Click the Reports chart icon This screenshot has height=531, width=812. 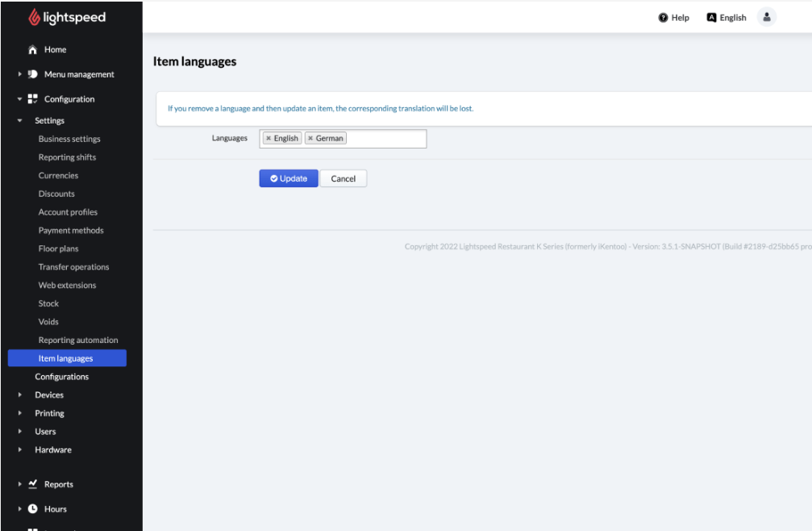pyautogui.click(x=33, y=484)
